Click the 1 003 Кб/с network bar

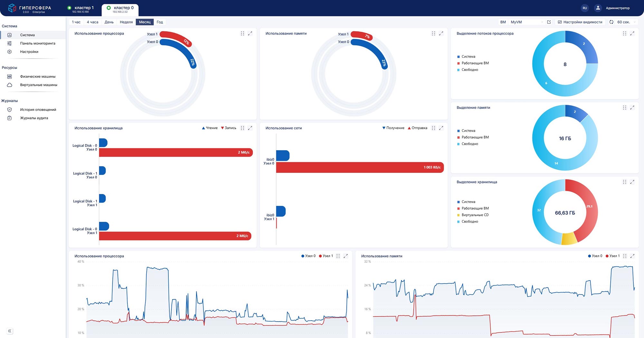[x=360, y=167]
